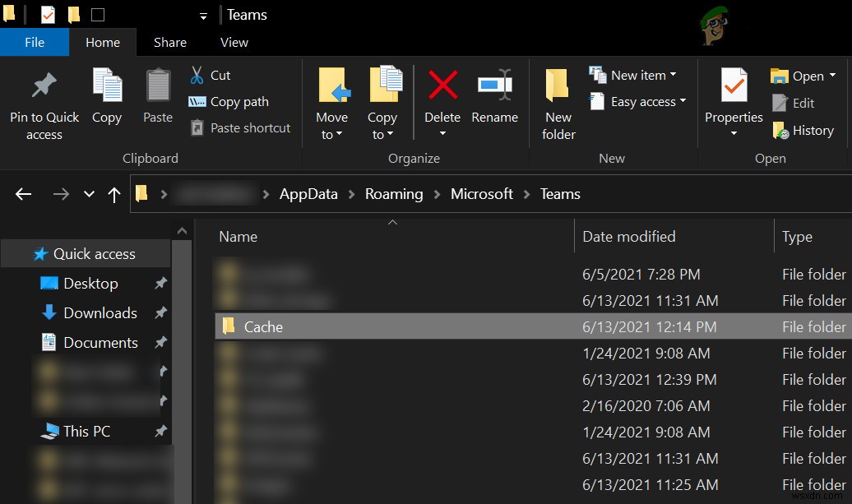Screen dimensions: 852x504
Task: Click the Cut scissors icon
Action: pyautogui.click(x=197, y=76)
